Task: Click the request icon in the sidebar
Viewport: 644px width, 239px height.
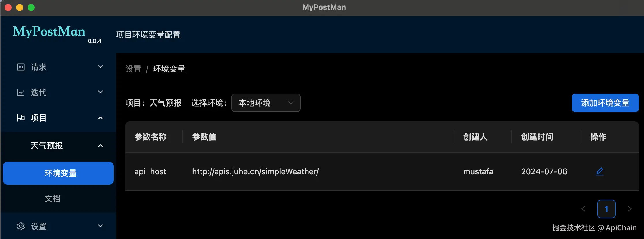Action: [21, 67]
